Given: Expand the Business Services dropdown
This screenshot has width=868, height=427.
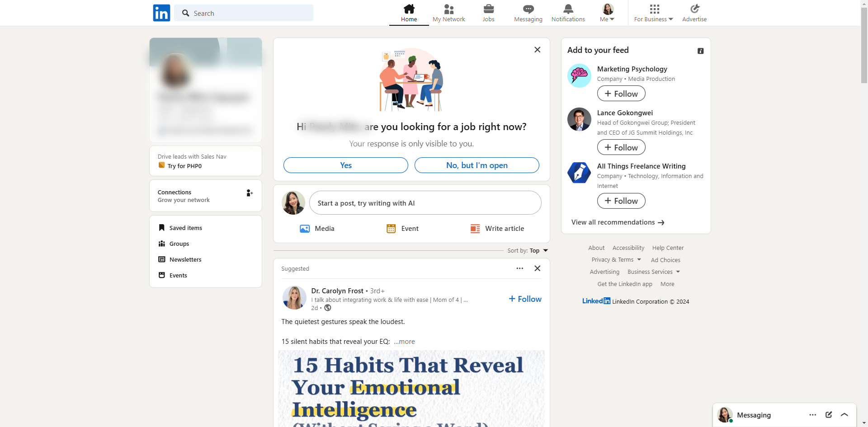Looking at the screenshot, I should tap(654, 272).
